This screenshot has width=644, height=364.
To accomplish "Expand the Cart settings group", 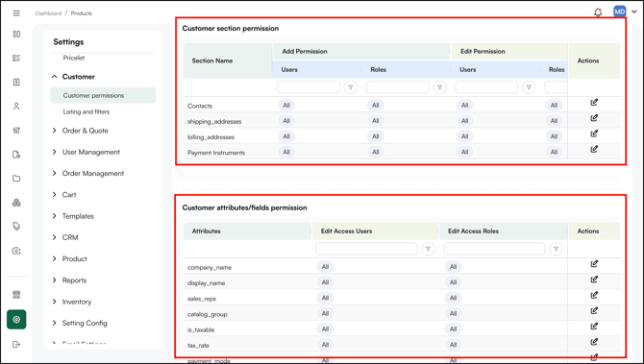I will (x=54, y=195).
